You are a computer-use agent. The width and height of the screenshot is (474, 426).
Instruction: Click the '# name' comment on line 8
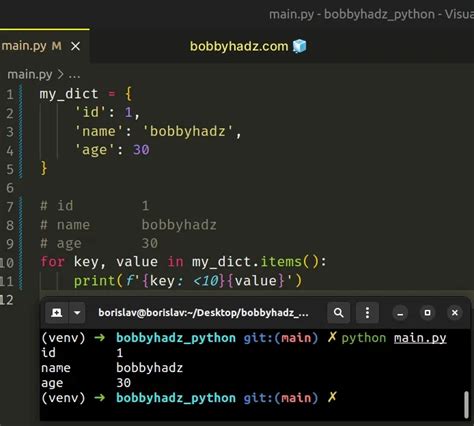(x=65, y=225)
